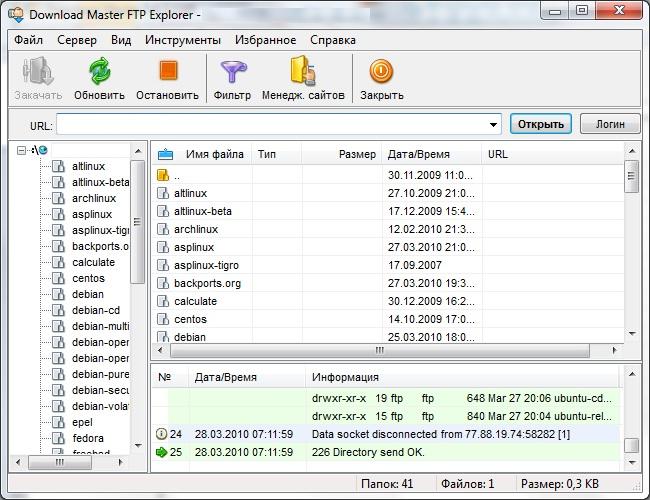Click the Открыть button

pyautogui.click(x=541, y=124)
